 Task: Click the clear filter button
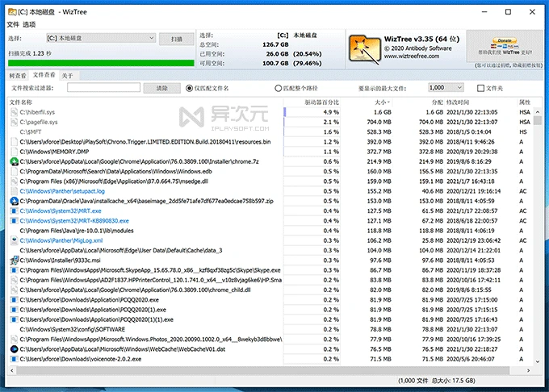[x=161, y=88]
